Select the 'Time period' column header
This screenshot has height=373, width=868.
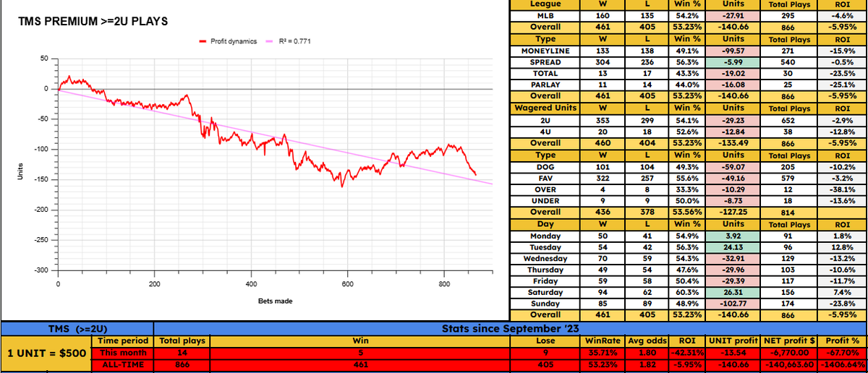tap(122, 340)
